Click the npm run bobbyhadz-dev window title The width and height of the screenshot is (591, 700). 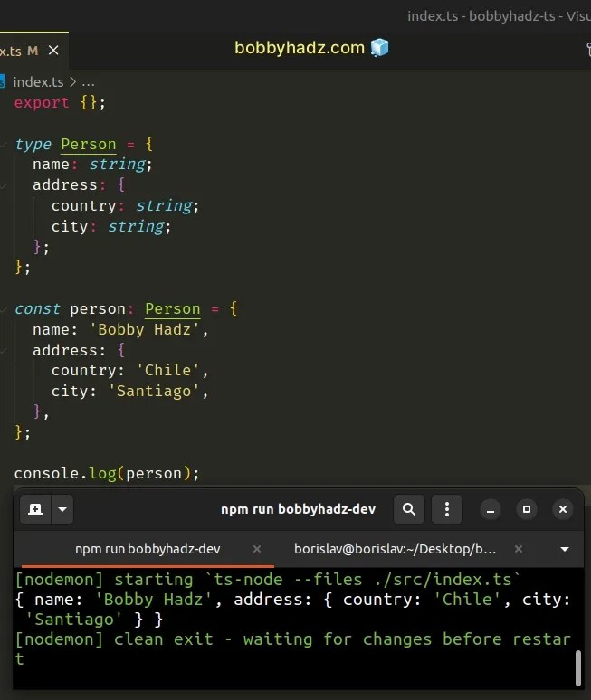(x=298, y=509)
